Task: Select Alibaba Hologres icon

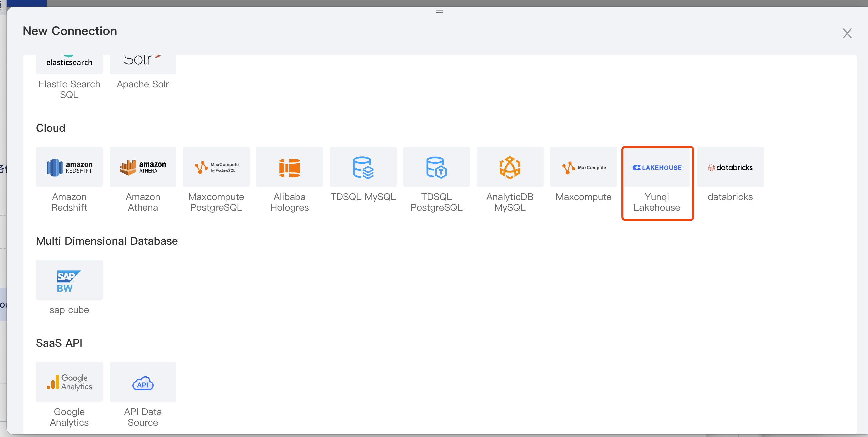Action: [289, 167]
